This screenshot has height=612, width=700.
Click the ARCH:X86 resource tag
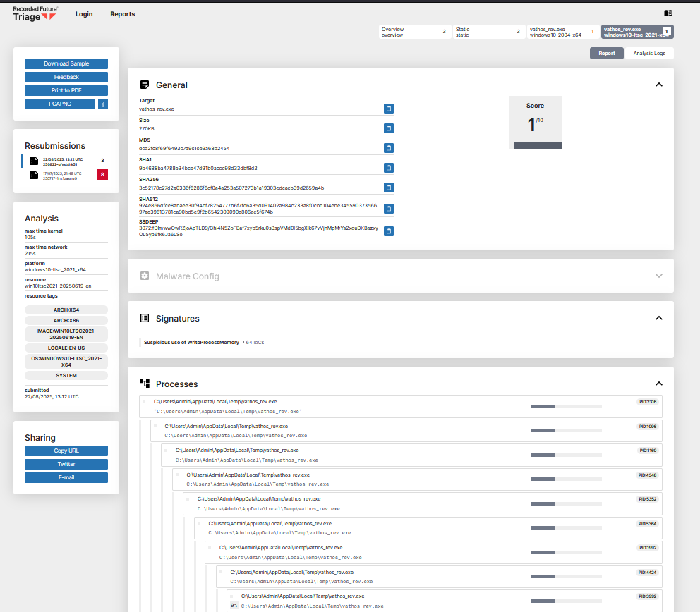click(66, 321)
